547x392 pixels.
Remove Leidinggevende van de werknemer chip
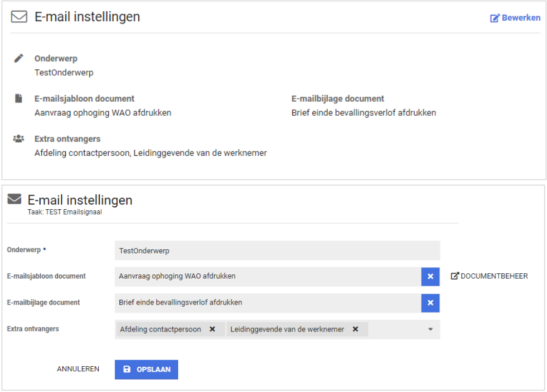355,329
